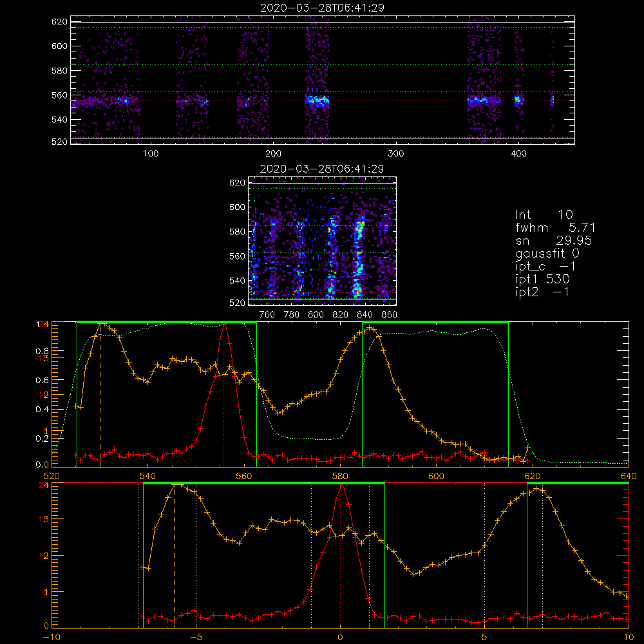Click x-axis label 100 on top spectrogram
Image resolution: width=644 pixels, height=644 pixels.
151,154
